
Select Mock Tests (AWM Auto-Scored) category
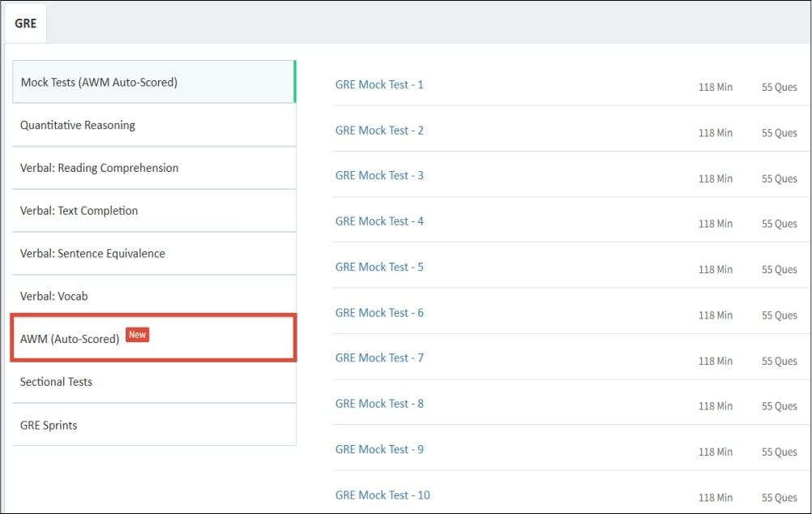(x=99, y=82)
